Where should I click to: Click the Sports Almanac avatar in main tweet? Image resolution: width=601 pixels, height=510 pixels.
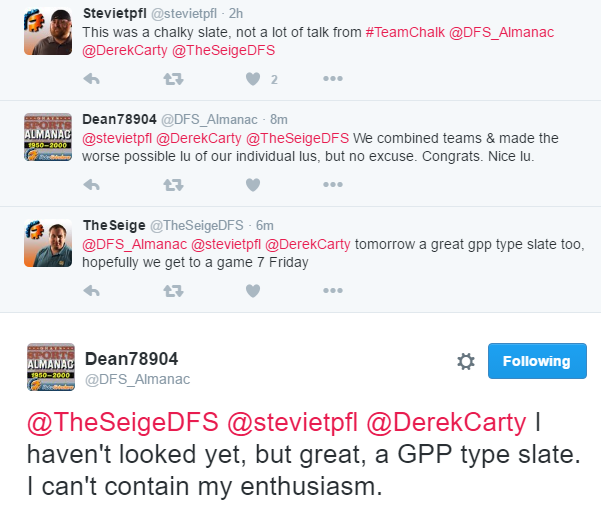[51, 367]
